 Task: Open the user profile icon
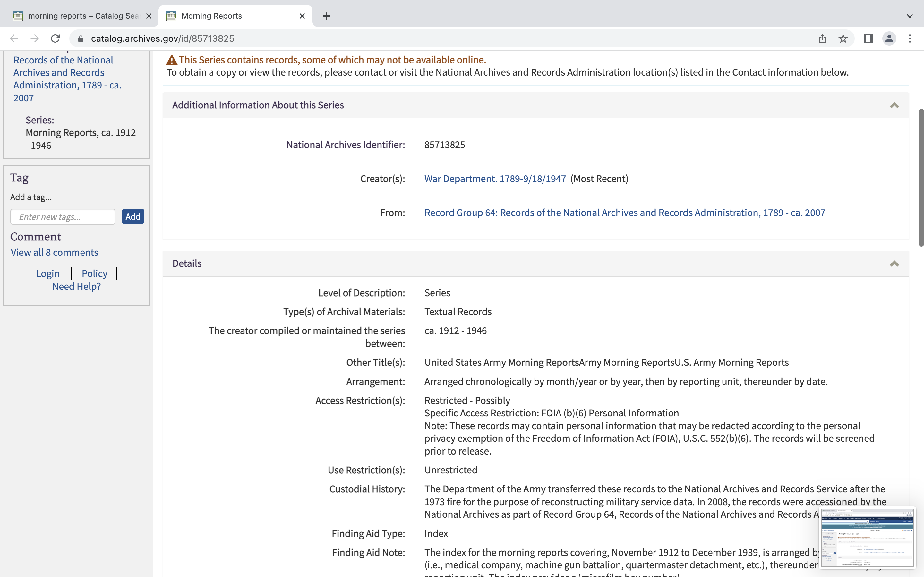tap(889, 38)
